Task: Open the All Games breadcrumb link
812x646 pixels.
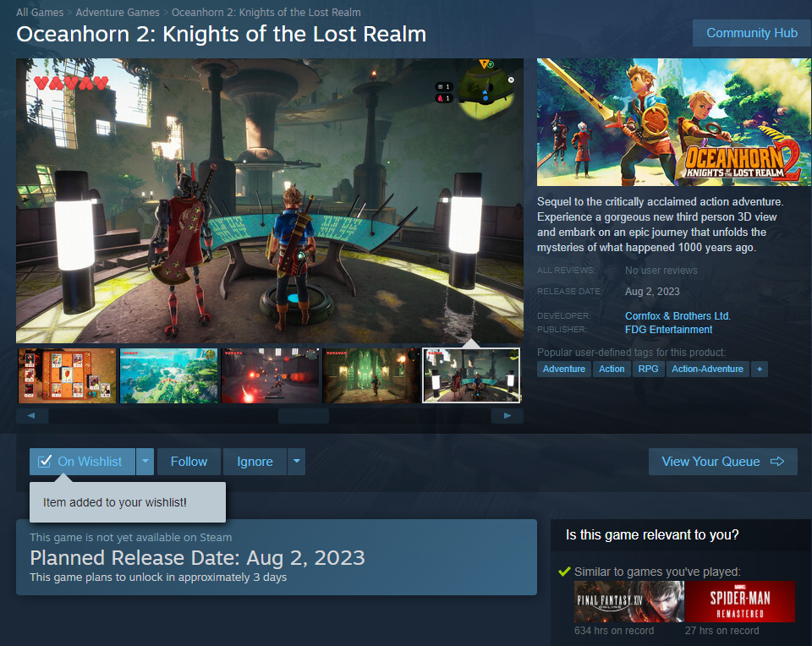Action: [40, 13]
